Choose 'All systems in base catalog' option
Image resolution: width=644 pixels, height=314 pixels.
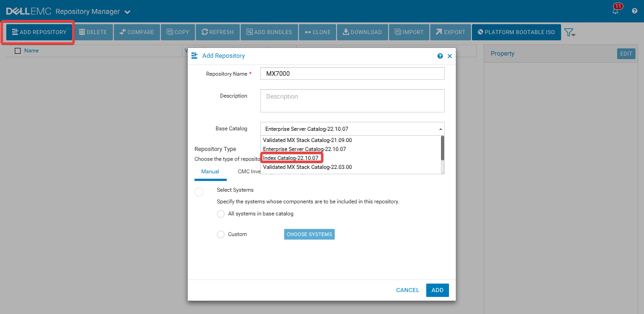point(220,214)
